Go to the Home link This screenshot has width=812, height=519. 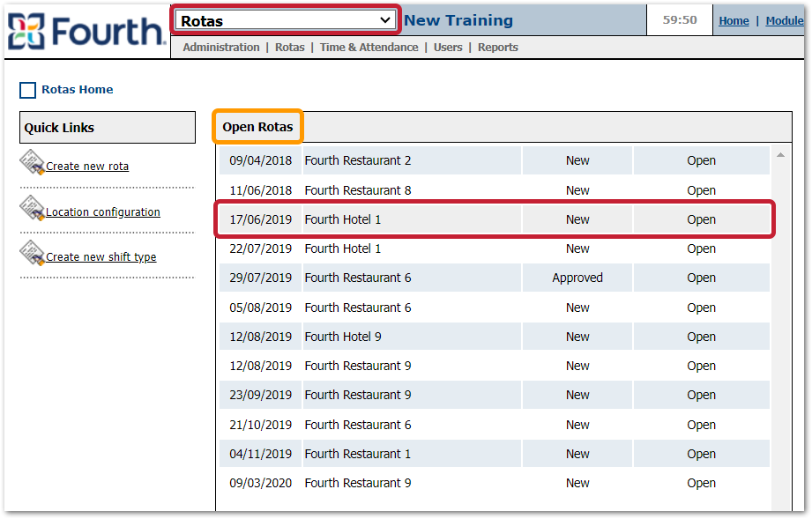734,20
